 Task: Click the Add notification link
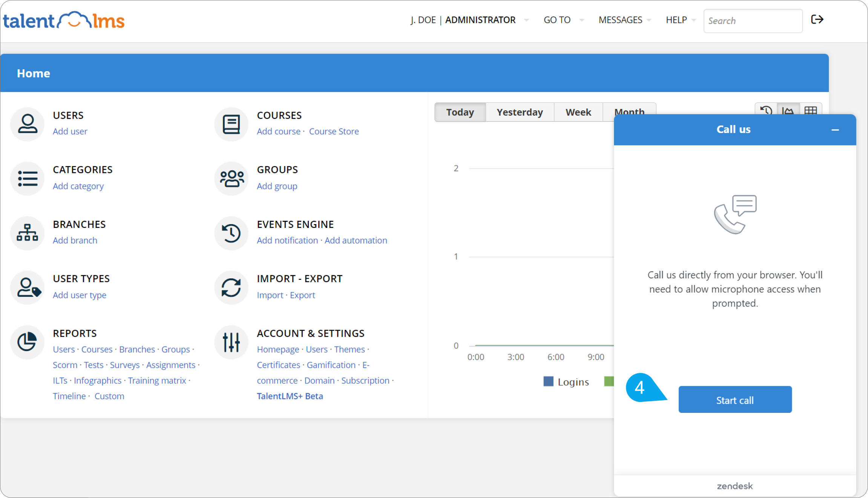tap(287, 240)
